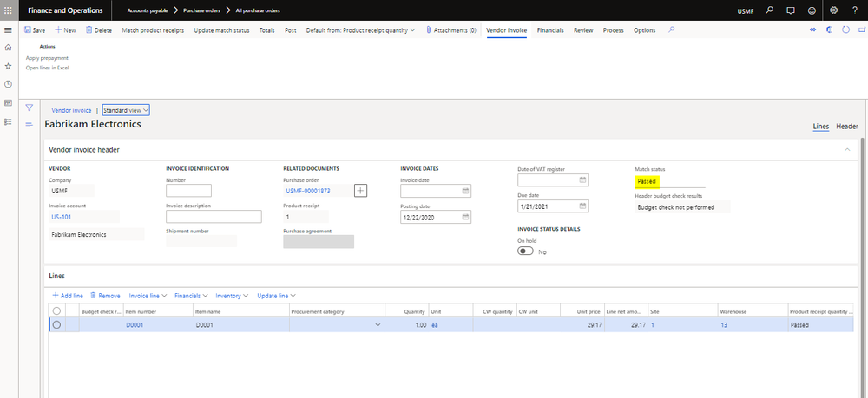The image size is (868, 398).
Task: Click the Invoice description field
Action: pyautogui.click(x=214, y=217)
